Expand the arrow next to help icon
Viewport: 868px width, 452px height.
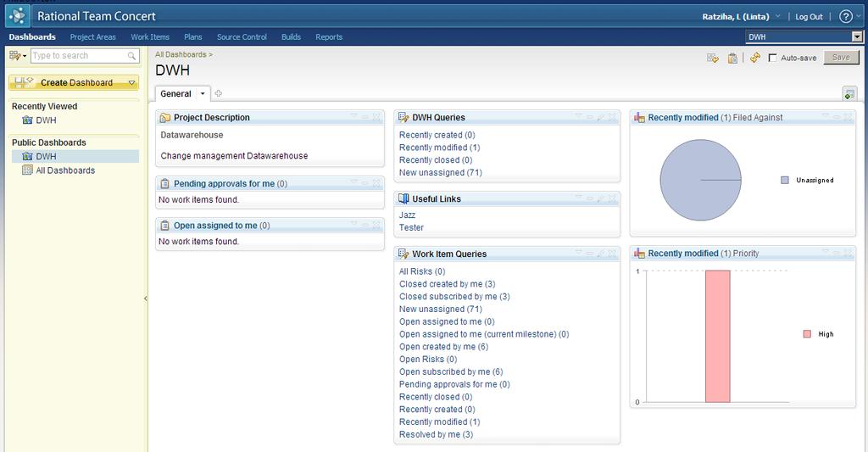pyautogui.click(x=859, y=17)
